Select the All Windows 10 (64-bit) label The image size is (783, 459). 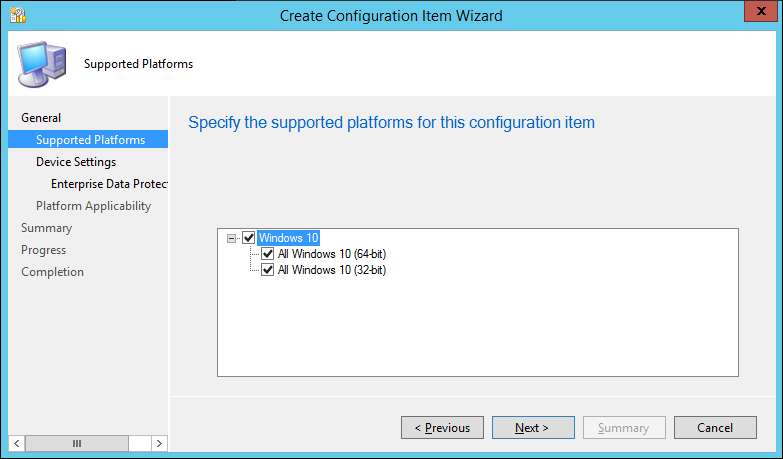coord(331,254)
